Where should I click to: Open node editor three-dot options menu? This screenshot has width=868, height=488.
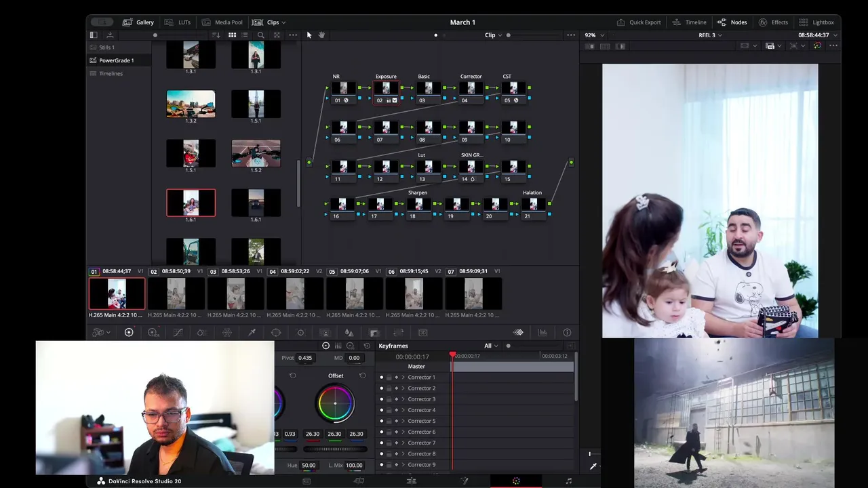(571, 35)
